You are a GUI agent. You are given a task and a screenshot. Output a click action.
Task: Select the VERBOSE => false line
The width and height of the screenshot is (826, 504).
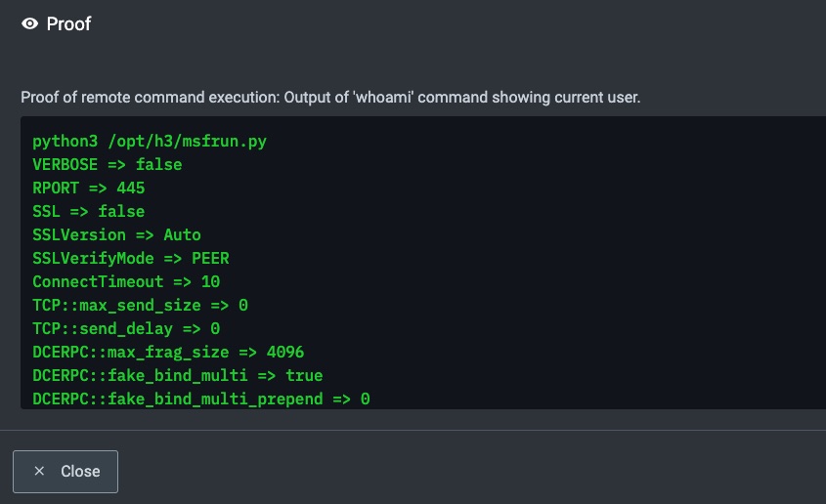(107, 165)
